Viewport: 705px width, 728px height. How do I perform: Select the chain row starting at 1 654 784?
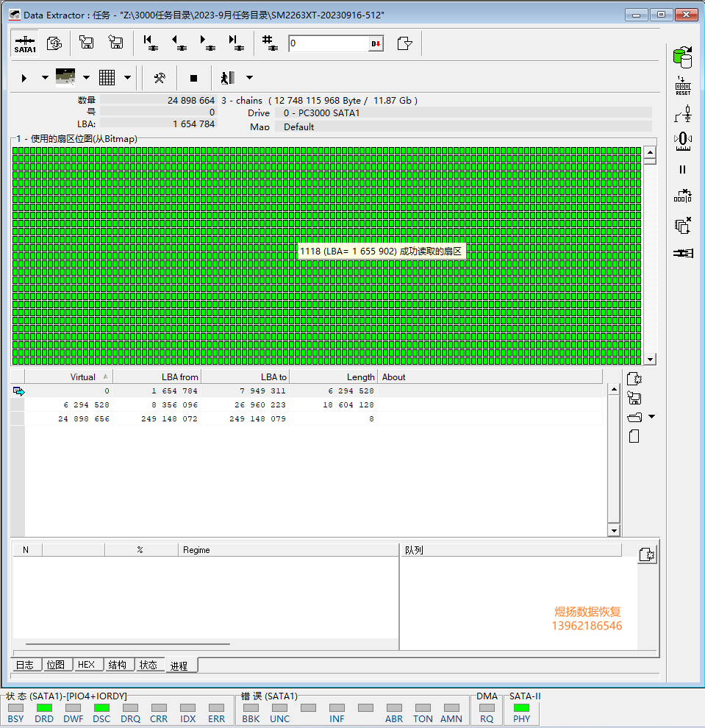307,391
